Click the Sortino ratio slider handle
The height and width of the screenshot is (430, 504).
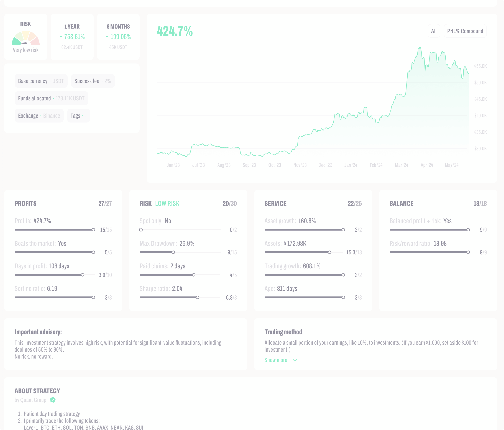tap(93, 297)
